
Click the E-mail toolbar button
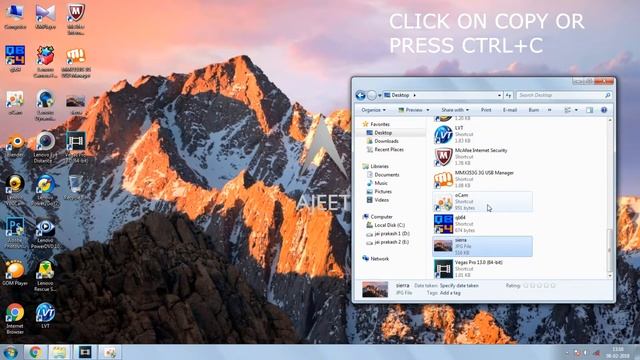point(510,110)
